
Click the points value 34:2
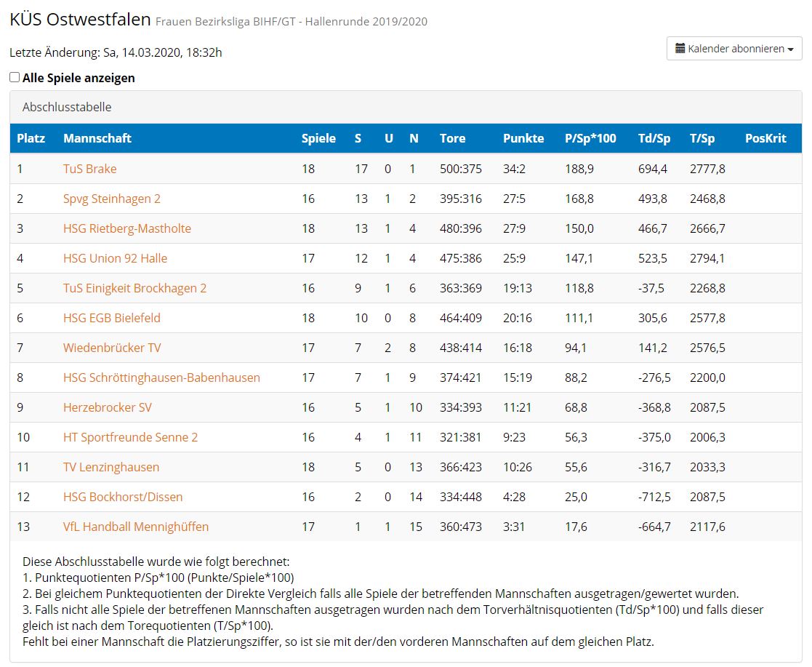tap(514, 169)
